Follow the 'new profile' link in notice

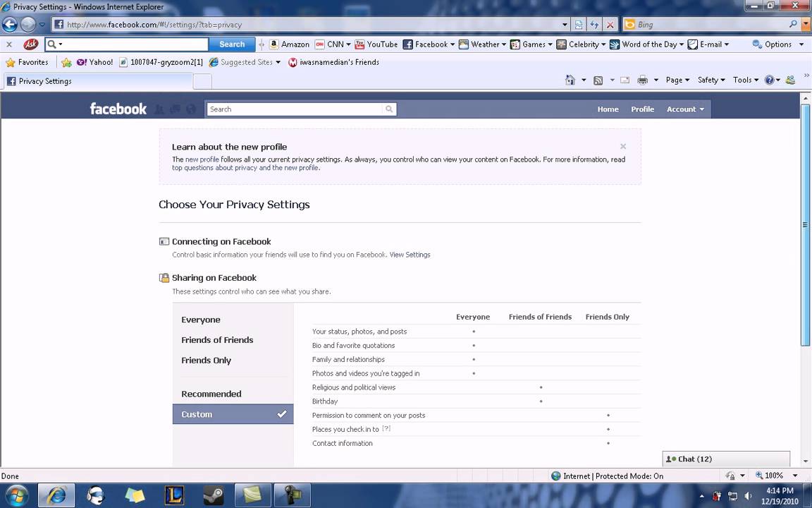202,159
